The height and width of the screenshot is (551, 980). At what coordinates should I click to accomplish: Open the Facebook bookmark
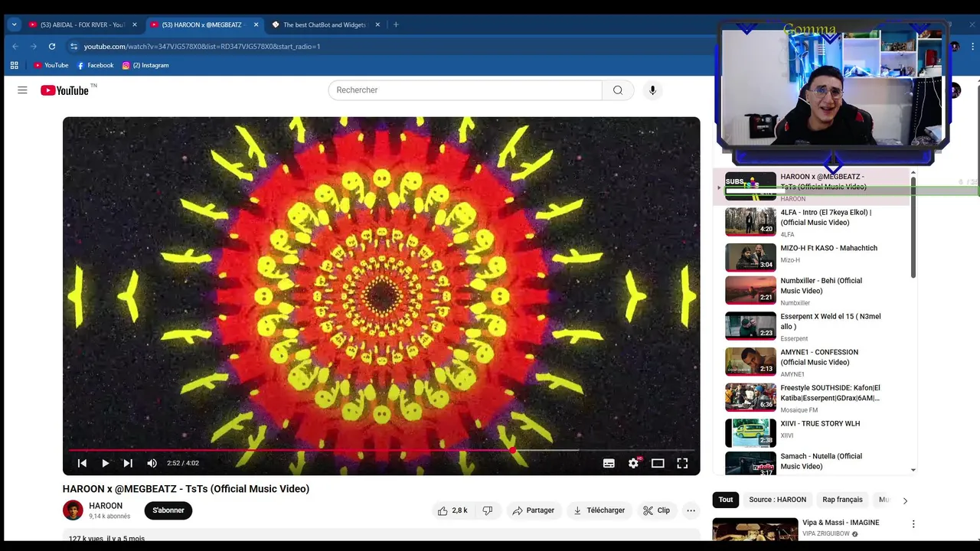coord(95,65)
